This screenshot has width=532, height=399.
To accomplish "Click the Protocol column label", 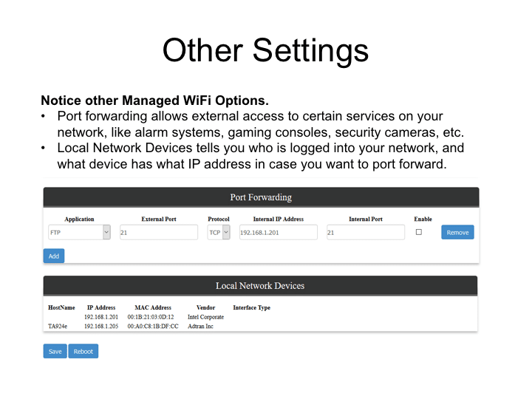I will pos(219,219).
